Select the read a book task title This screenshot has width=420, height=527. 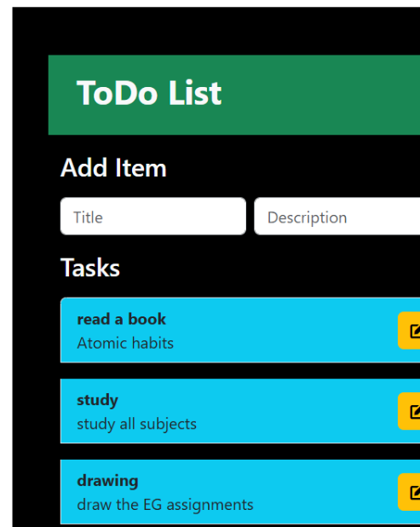[121, 319]
